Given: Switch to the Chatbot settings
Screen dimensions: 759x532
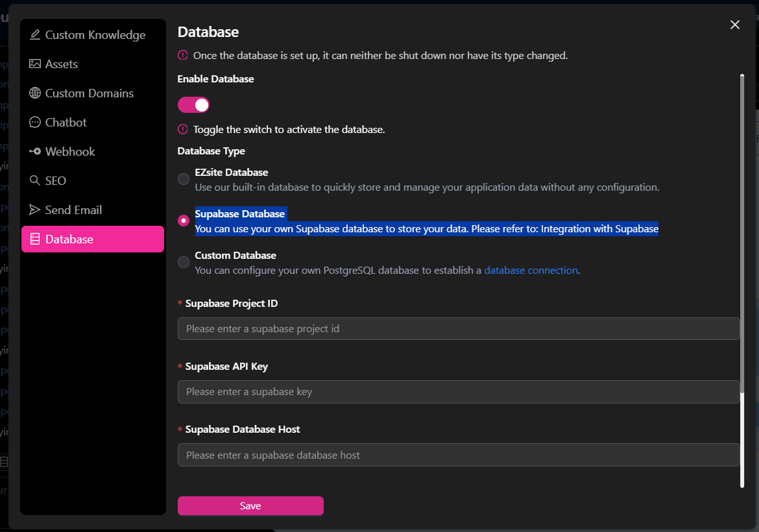Looking at the screenshot, I should (x=93, y=122).
